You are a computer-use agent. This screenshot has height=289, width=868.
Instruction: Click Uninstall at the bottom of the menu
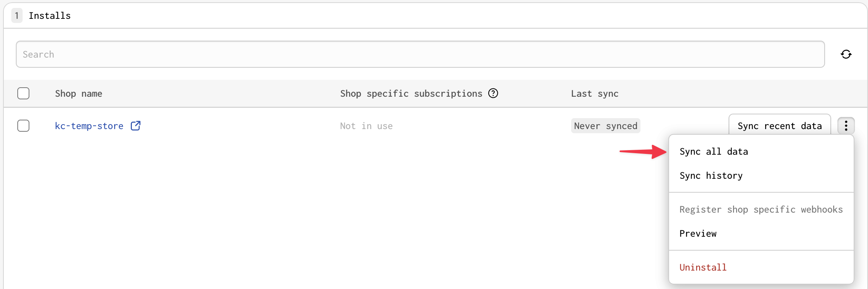(x=703, y=267)
